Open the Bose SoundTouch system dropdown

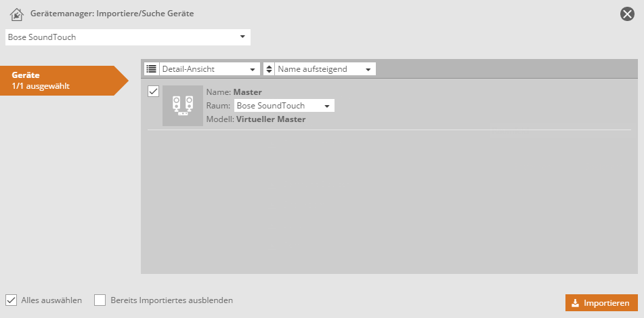click(x=128, y=37)
